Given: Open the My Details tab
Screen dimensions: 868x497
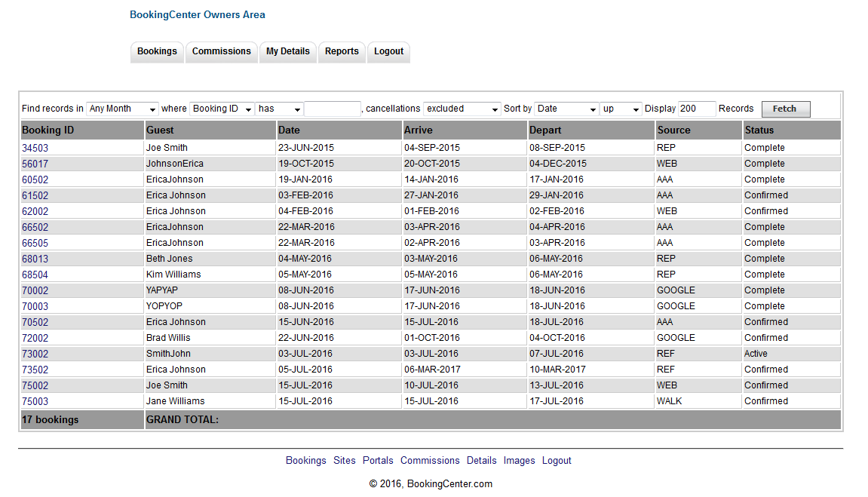Looking at the screenshot, I should pos(288,51).
